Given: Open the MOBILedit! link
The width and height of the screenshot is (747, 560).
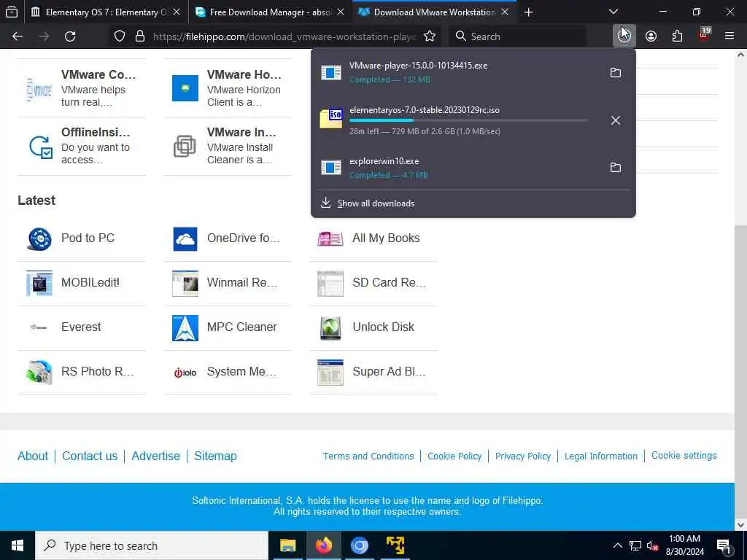Looking at the screenshot, I should point(90,282).
